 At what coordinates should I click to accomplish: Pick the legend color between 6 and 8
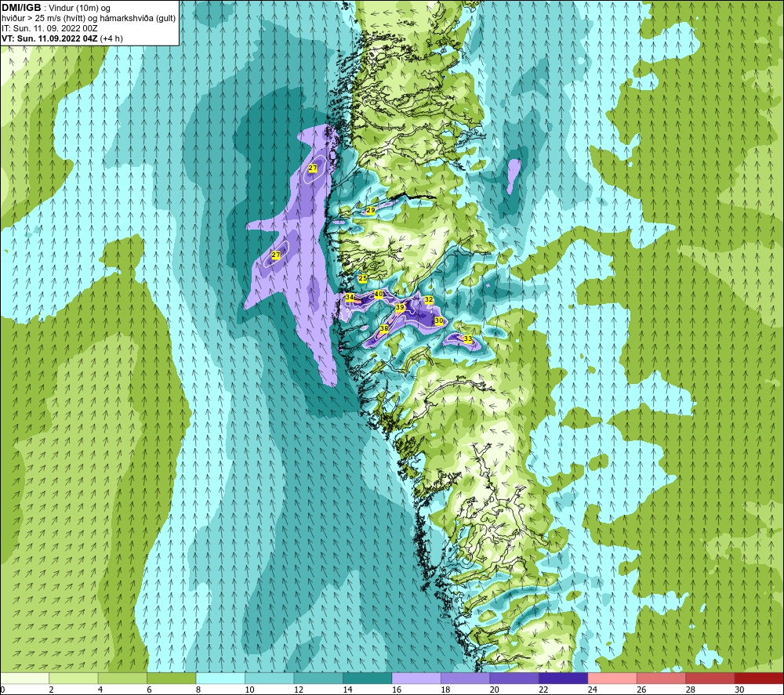[x=172, y=678]
